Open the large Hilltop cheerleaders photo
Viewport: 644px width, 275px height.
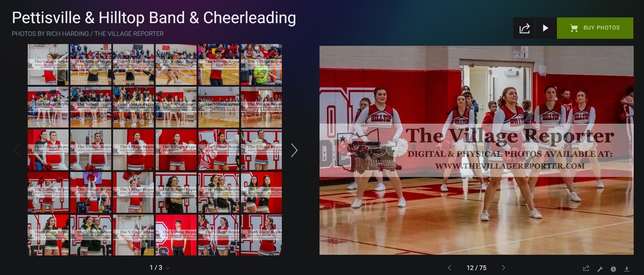click(x=476, y=150)
